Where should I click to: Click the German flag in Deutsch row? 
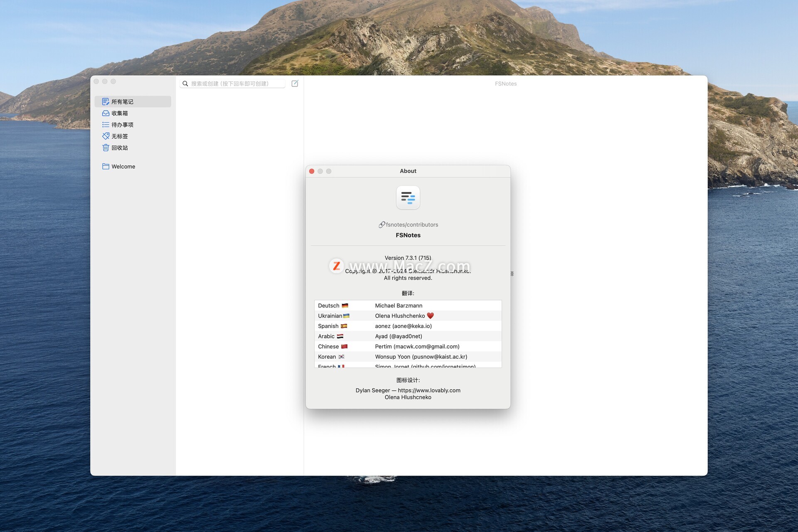click(345, 306)
